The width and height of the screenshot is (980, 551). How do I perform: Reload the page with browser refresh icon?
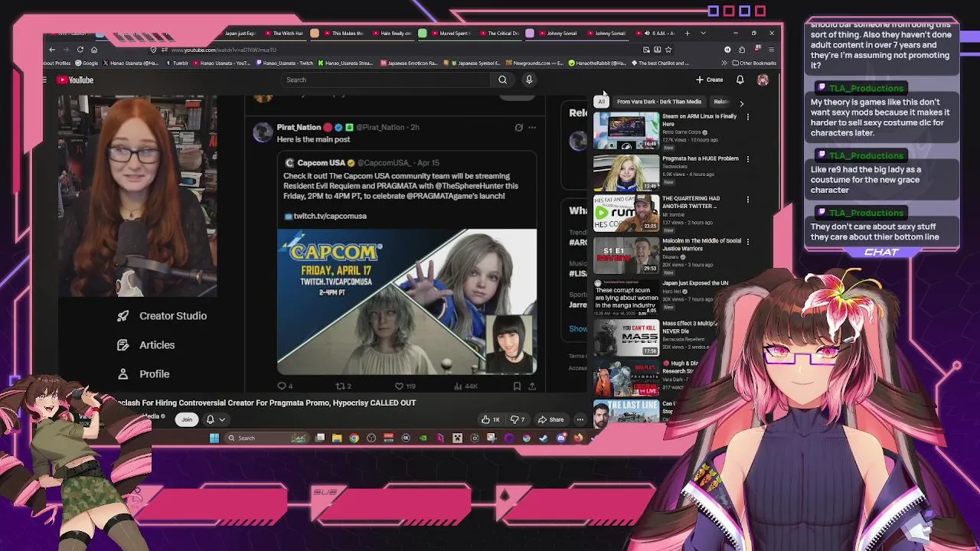pos(80,50)
